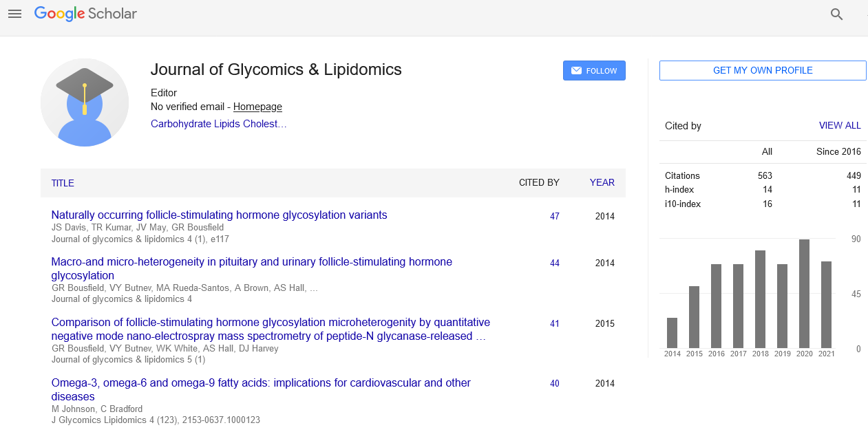Click the 2021 bar in citation chart
This screenshot has width=868, height=432.
tap(827, 305)
